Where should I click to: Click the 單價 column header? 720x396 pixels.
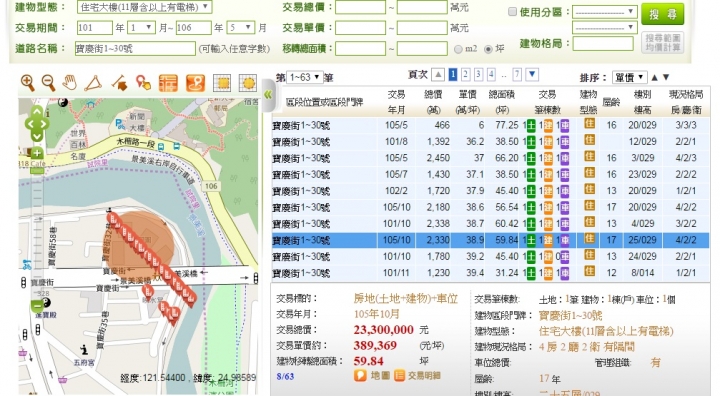pos(467,102)
